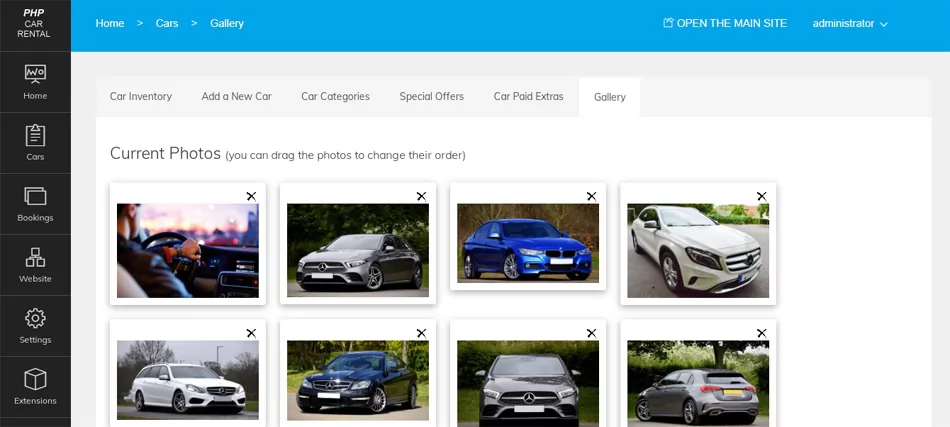The image size is (950, 427).
Task: Select the white Mercedes SUV thumbnail
Action: point(698,251)
